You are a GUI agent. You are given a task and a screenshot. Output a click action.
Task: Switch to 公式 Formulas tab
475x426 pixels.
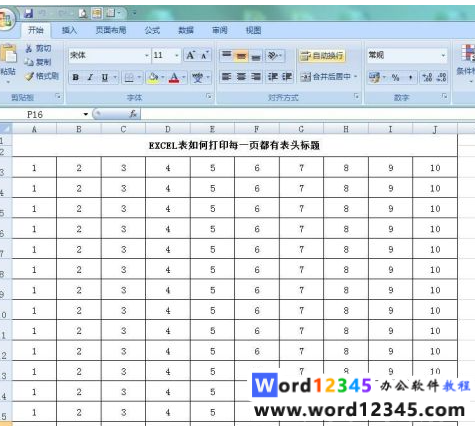point(152,30)
